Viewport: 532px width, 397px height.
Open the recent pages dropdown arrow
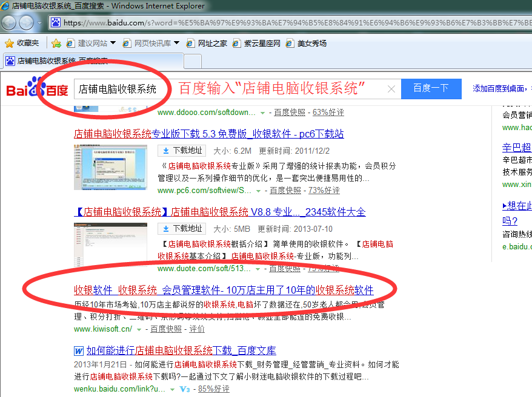(40, 23)
